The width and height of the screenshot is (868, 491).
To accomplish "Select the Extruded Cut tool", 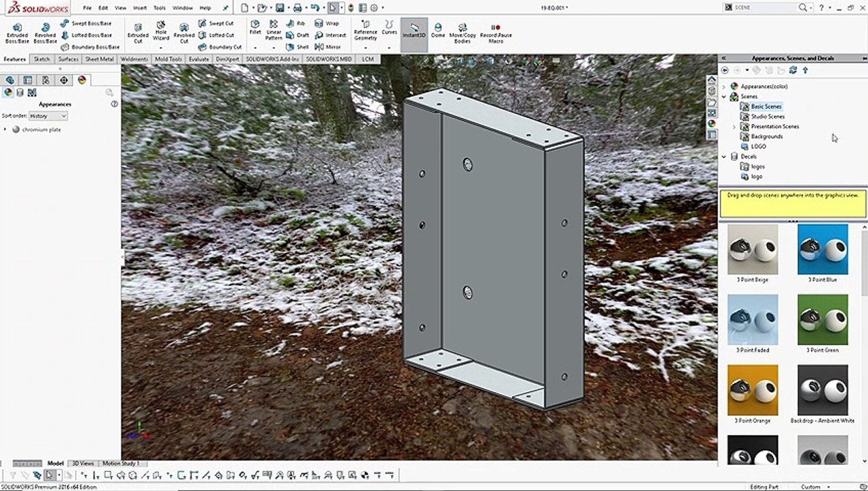I will (138, 32).
